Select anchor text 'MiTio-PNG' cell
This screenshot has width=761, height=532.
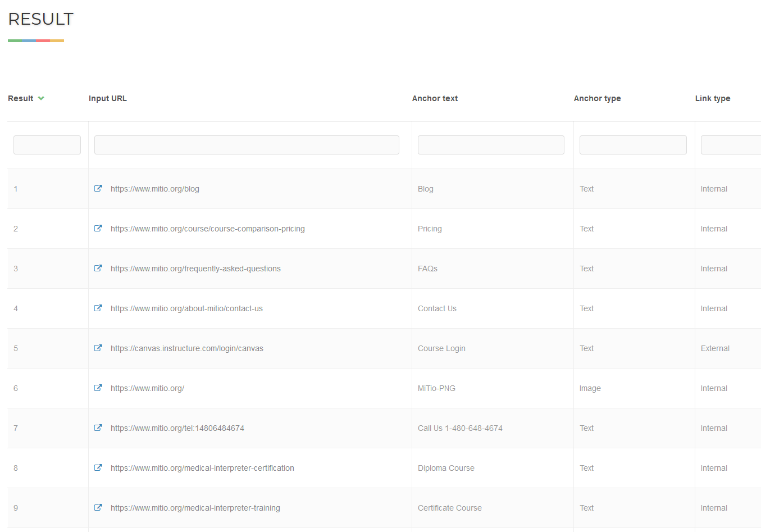pyautogui.click(x=436, y=388)
